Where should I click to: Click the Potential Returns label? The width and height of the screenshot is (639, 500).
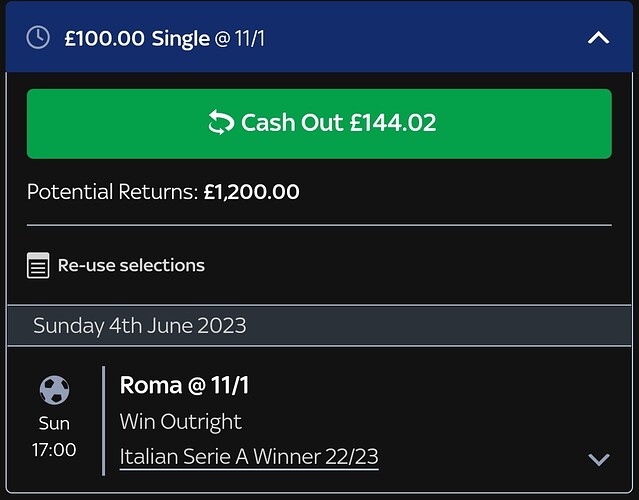[x=112, y=192]
